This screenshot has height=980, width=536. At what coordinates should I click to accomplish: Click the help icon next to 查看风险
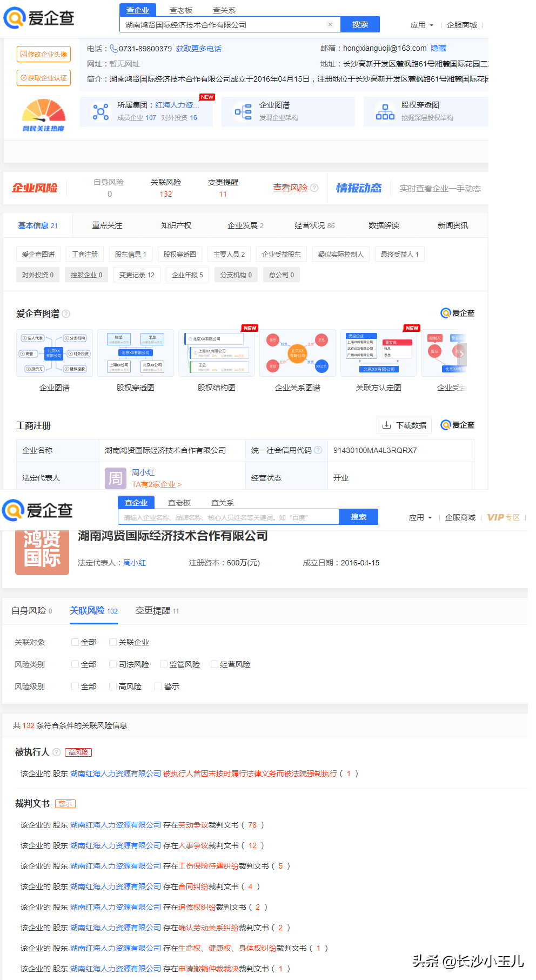[x=314, y=188]
